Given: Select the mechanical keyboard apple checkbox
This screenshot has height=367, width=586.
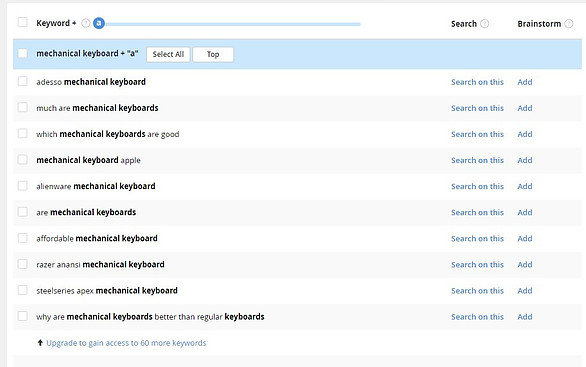Looking at the screenshot, I should coord(22,160).
